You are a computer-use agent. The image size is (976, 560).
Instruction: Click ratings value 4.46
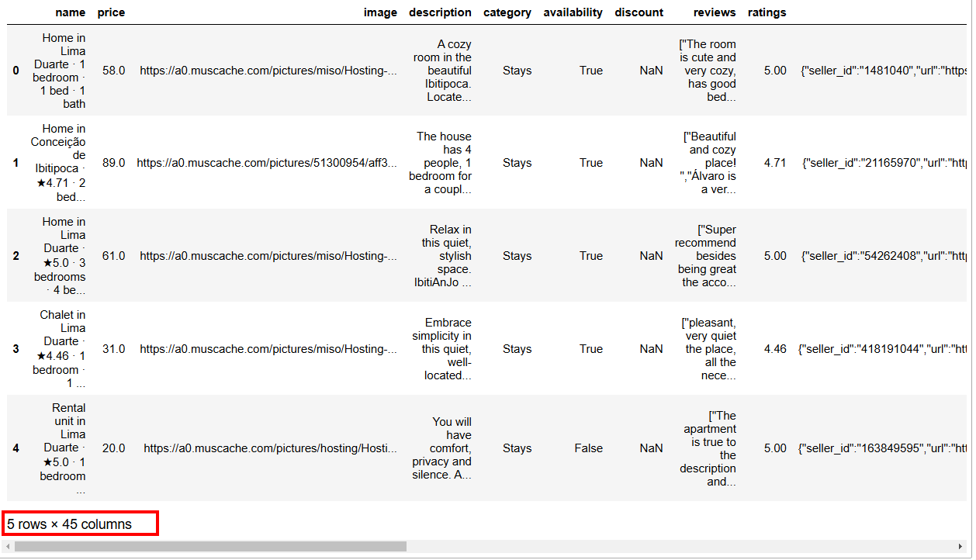point(775,349)
